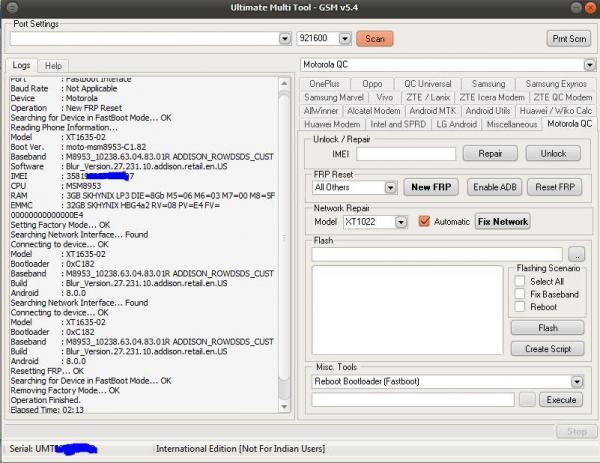Click the Repair button
This screenshot has width=600, height=463.
click(x=490, y=153)
